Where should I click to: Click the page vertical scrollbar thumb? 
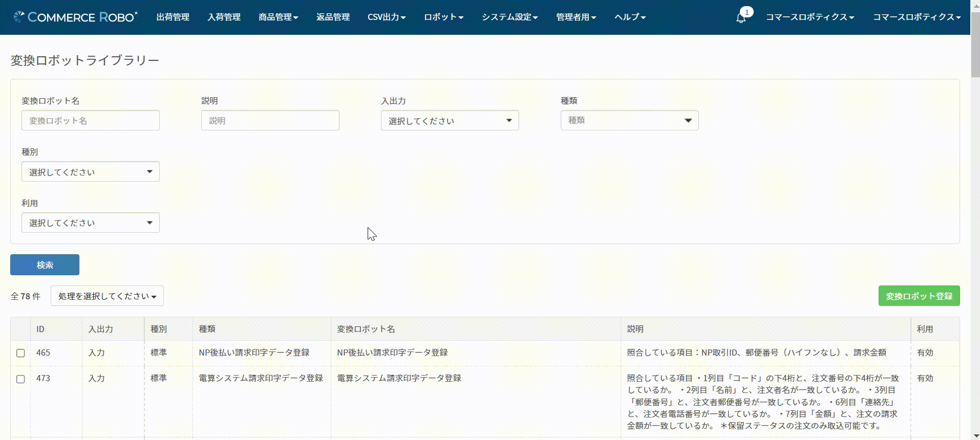click(975, 43)
